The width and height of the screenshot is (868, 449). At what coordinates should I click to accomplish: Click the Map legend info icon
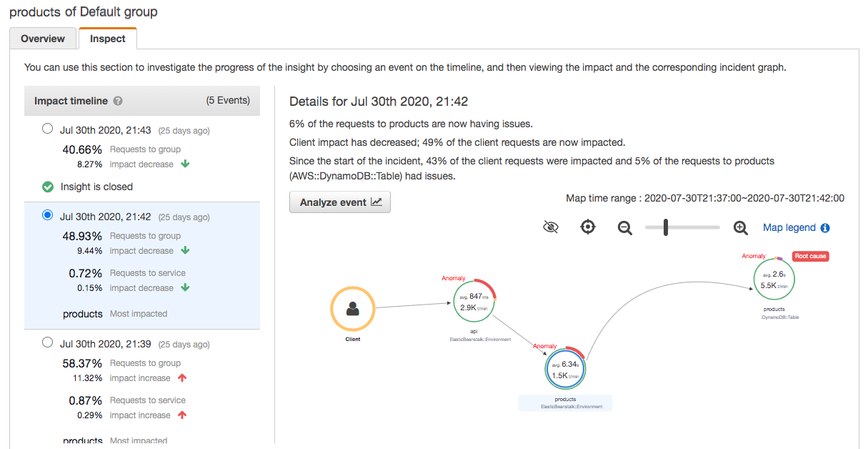pos(825,228)
